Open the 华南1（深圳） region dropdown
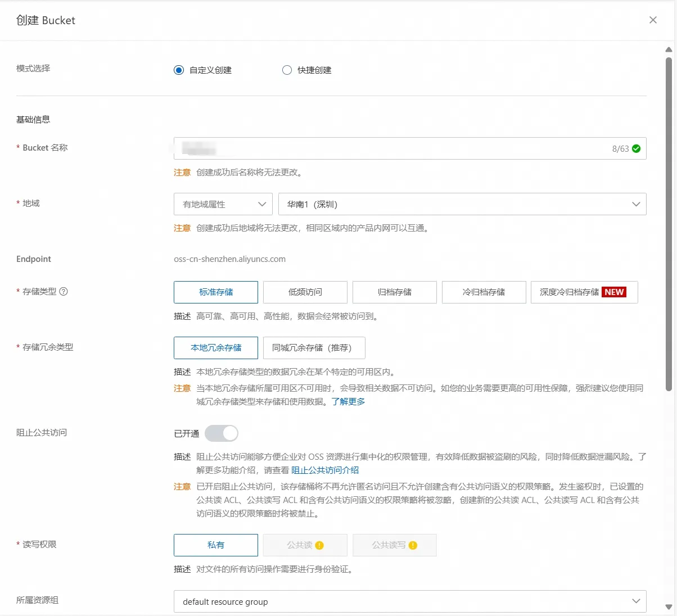Image resolution: width=677 pixels, height=616 pixels. (x=462, y=204)
